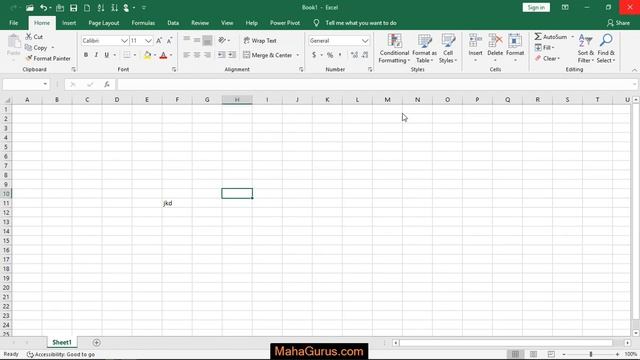Switch to the Page Layout tab
The image size is (640, 360).
click(x=104, y=23)
